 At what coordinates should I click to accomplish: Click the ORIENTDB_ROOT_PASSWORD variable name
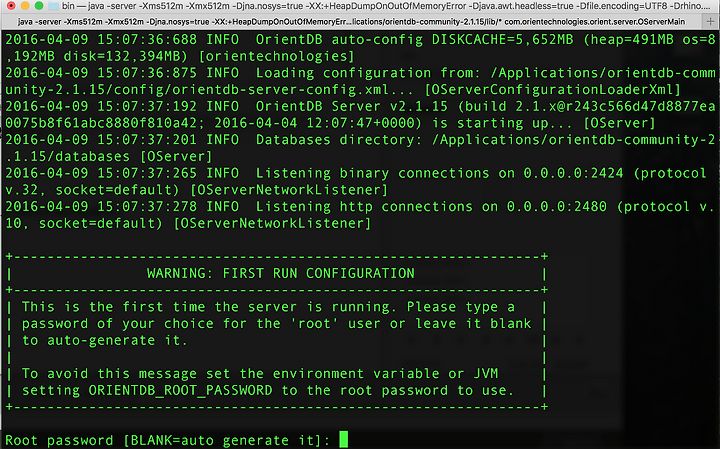[x=180, y=391]
